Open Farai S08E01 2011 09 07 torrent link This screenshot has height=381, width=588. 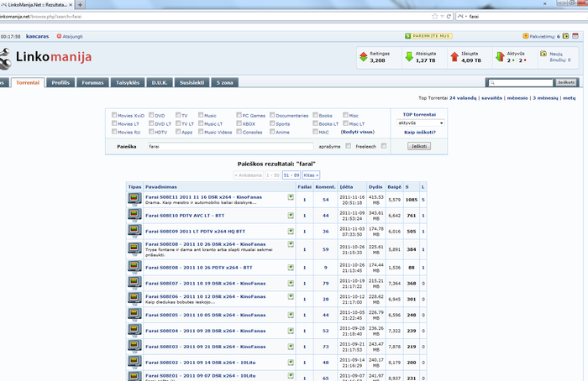(x=200, y=375)
